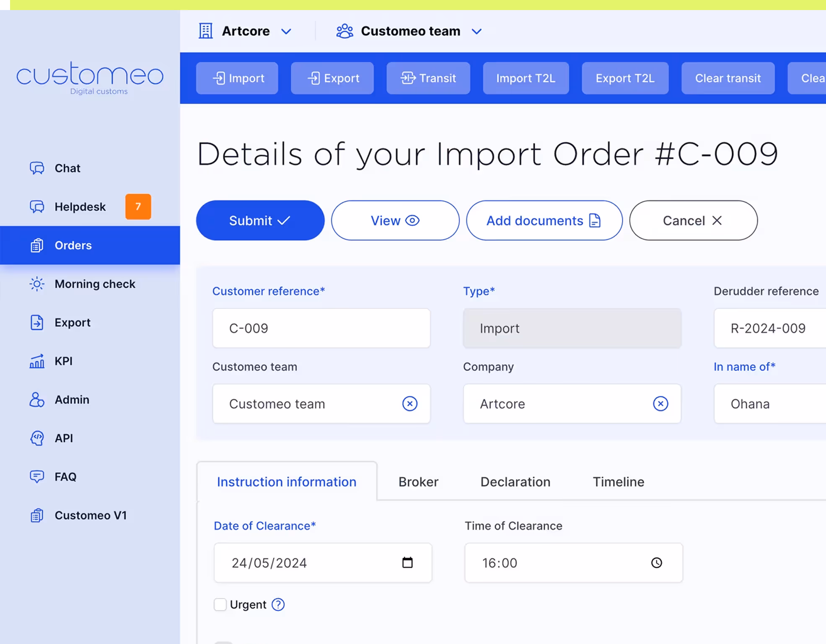Screen dimensions: 826x644
Task: Open the calendar picker in Date of Clearance
Action: tap(407, 562)
